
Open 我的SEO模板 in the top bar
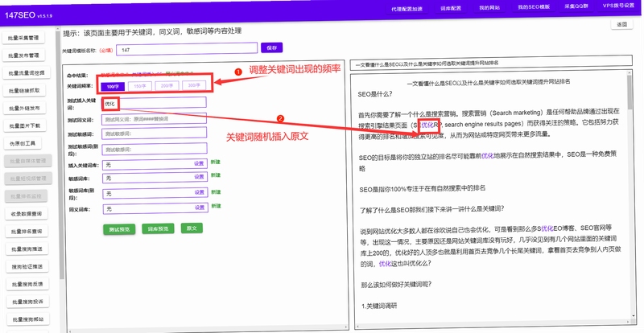click(534, 7)
